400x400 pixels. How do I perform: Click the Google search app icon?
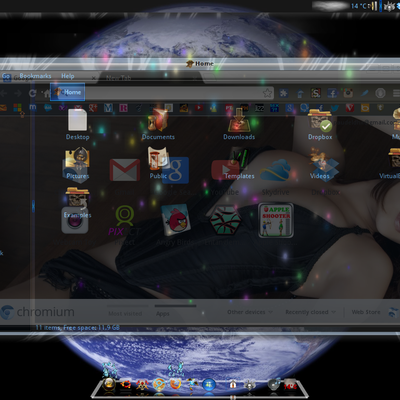[176, 170]
